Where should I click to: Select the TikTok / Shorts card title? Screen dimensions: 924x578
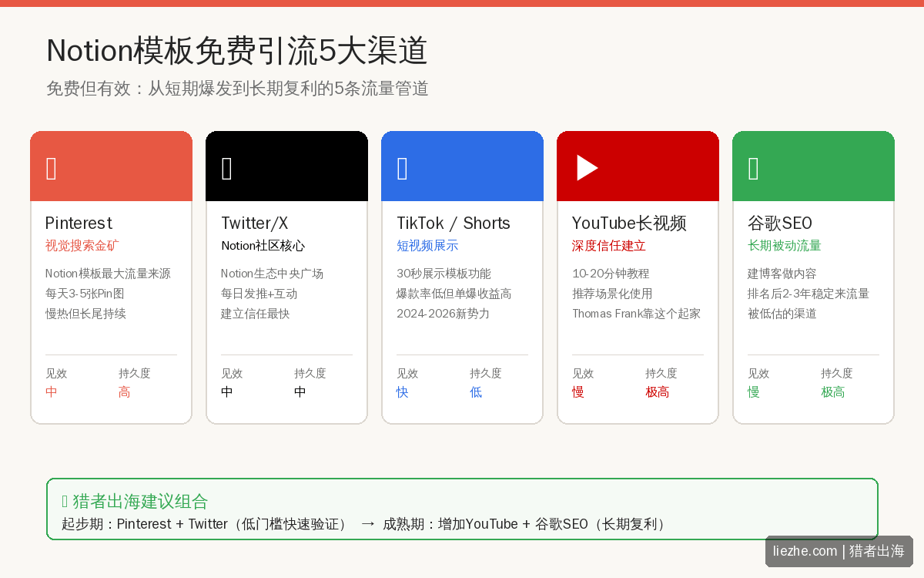[x=454, y=223]
